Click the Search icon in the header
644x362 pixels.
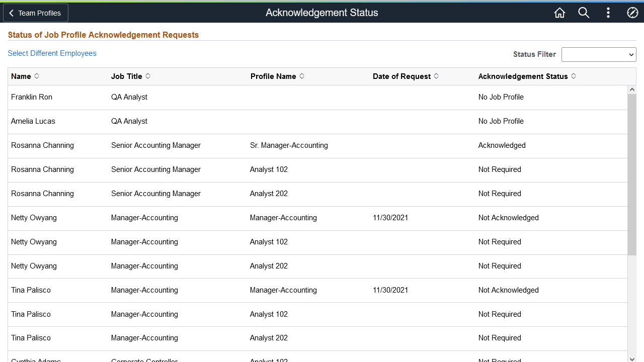point(584,13)
